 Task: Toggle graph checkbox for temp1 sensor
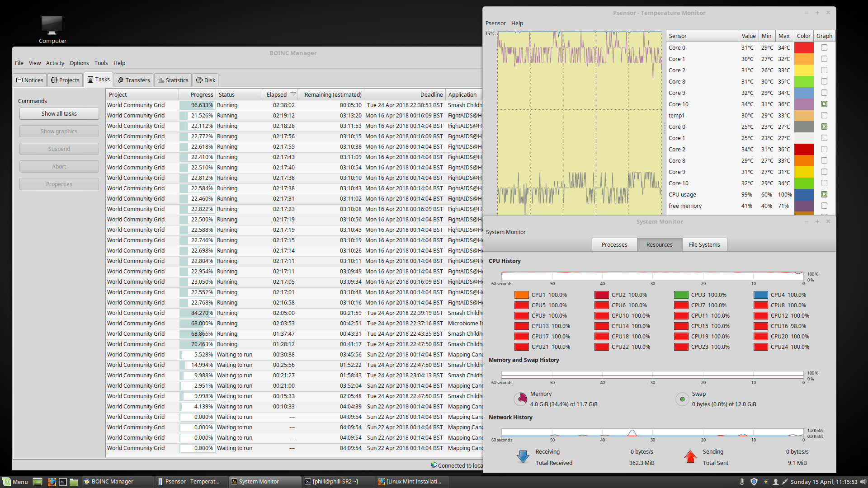point(824,115)
